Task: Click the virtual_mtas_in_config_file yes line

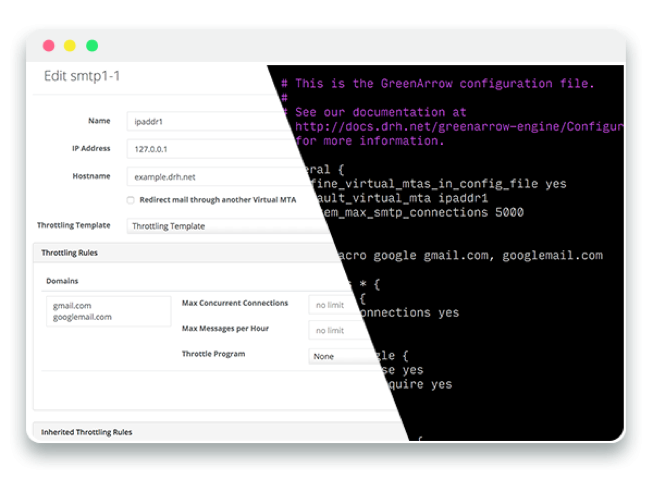Action: [437, 184]
